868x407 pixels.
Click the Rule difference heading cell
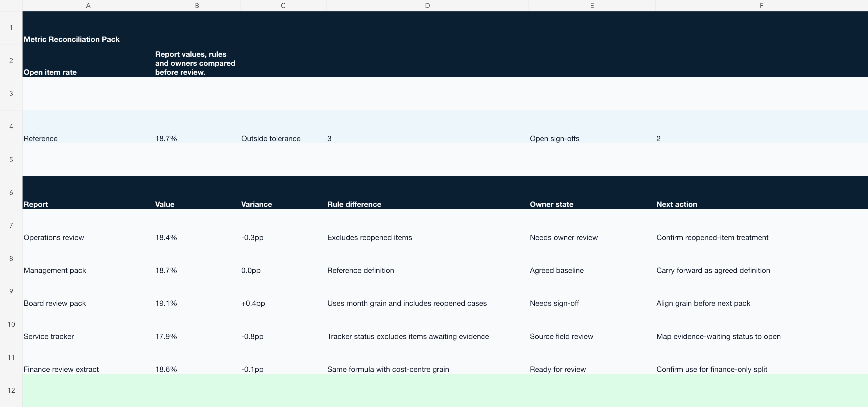(427, 193)
